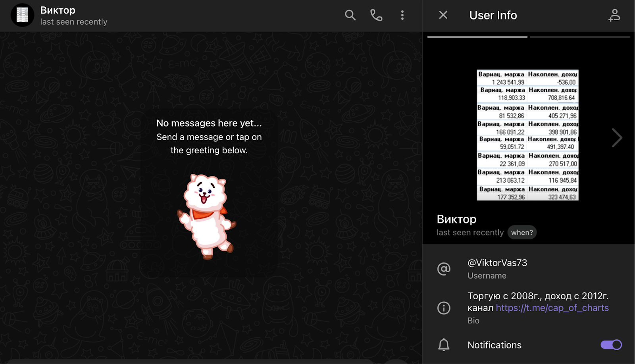Click the profile photo table image
This screenshot has height=364, width=635.
pos(527,135)
